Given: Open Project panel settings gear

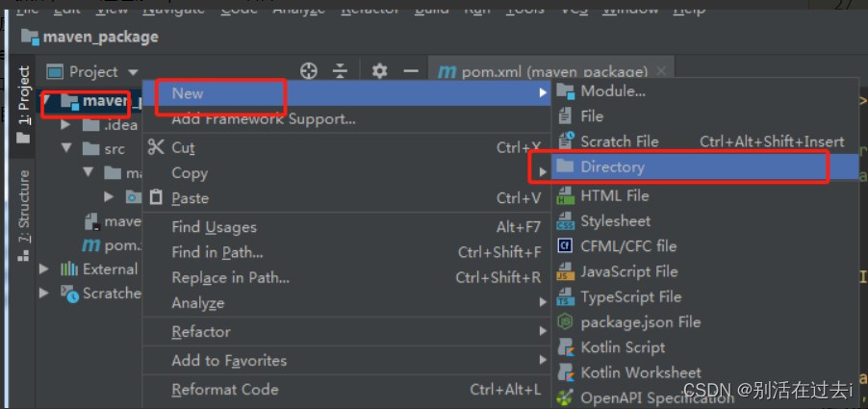Looking at the screenshot, I should (379, 71).
